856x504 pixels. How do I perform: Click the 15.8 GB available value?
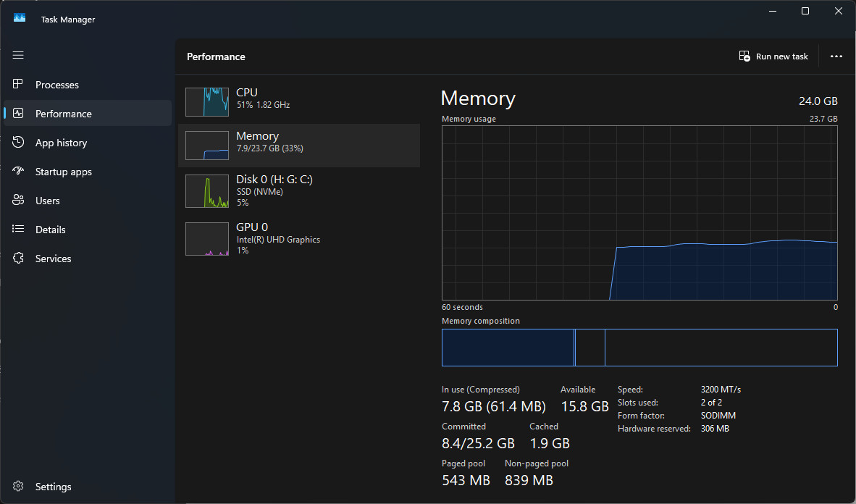pos(584,406)
